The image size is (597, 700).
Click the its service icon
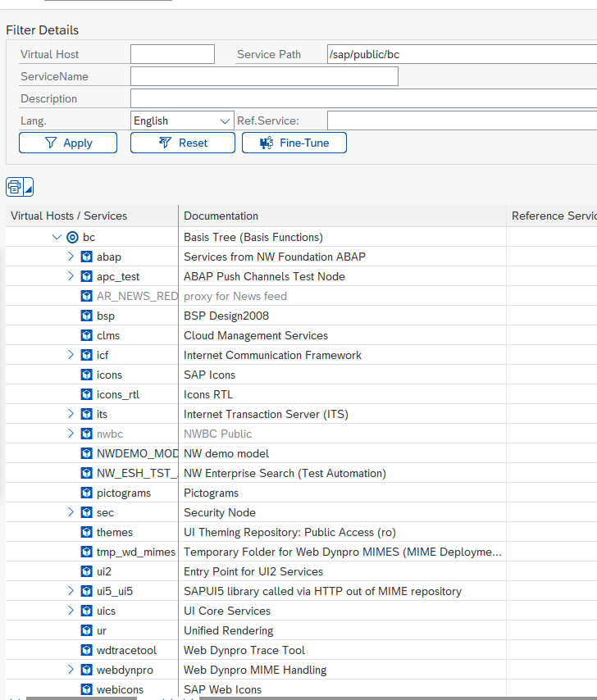click(x=87, y=414)
